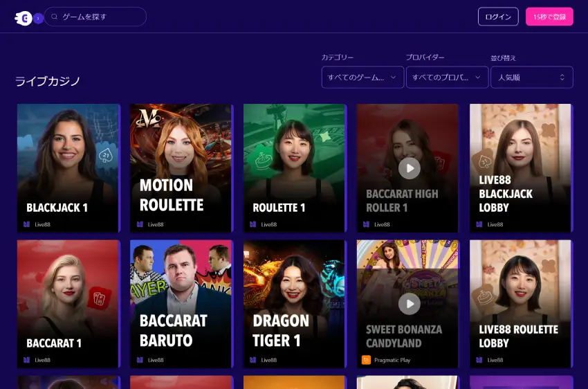Screen dimensions: 588x389
Task: Open the Baccarat Baruto game card
Action: coord(181,304)
